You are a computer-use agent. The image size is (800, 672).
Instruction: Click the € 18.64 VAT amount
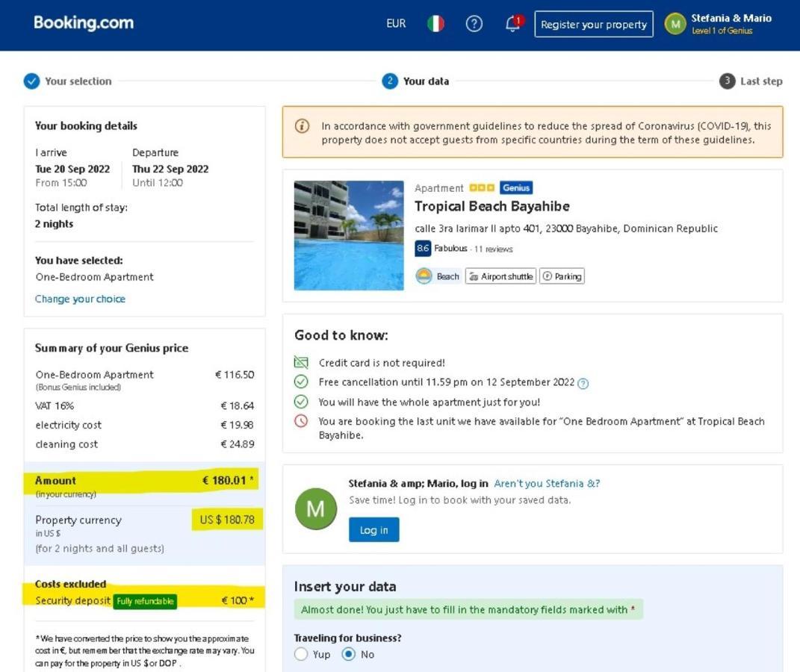(x=238, y=406)
